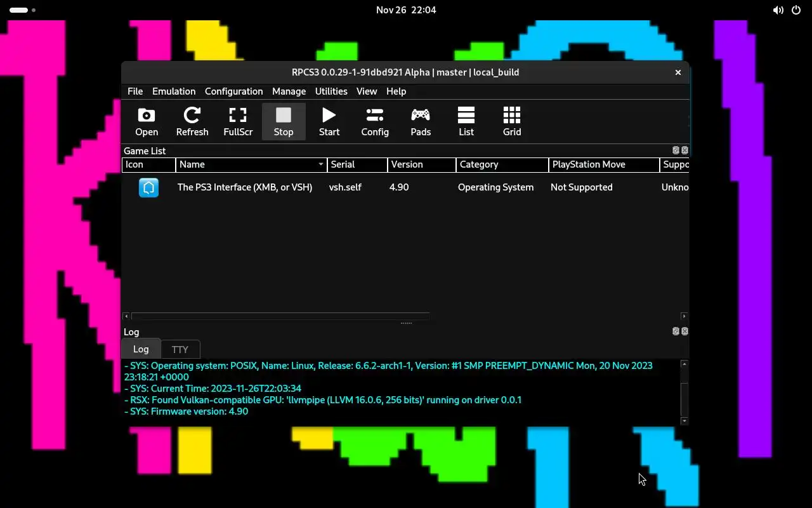
Task: Float the Log panel
Action: click(676, 331)
